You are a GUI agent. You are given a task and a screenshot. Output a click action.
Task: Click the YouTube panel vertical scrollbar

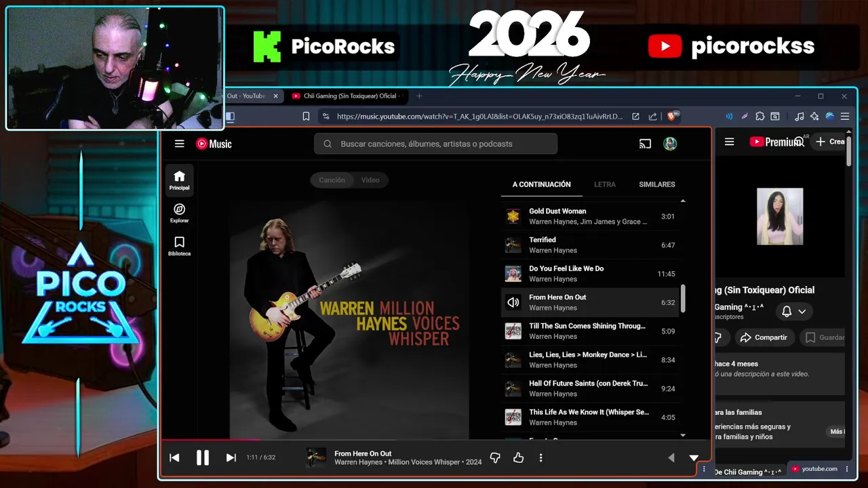tap(849, 152)
